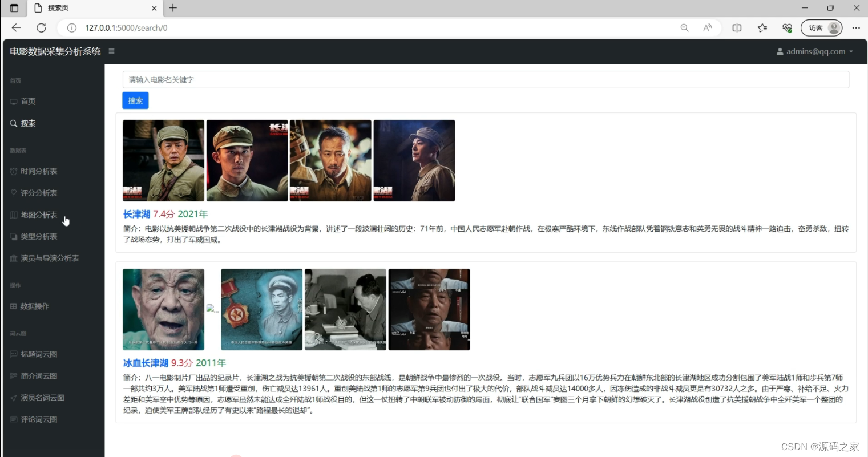Click the blue 搜索 search button
The height and width of the screenshot is (457, 868).
(x=135, y=100)
